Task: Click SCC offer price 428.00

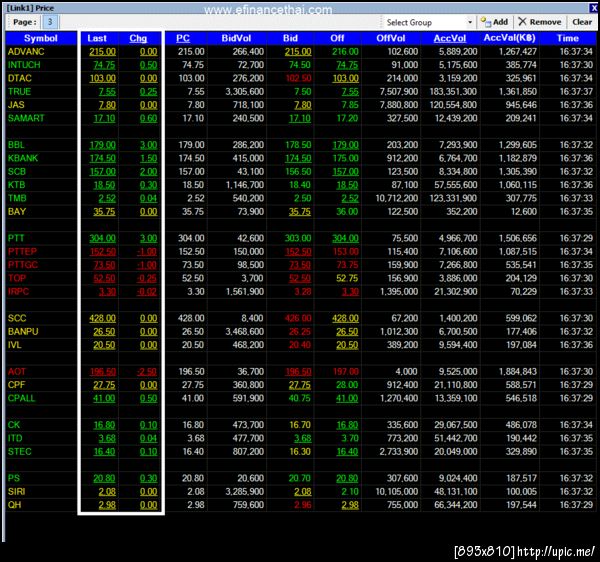Action: coord(346,318)
